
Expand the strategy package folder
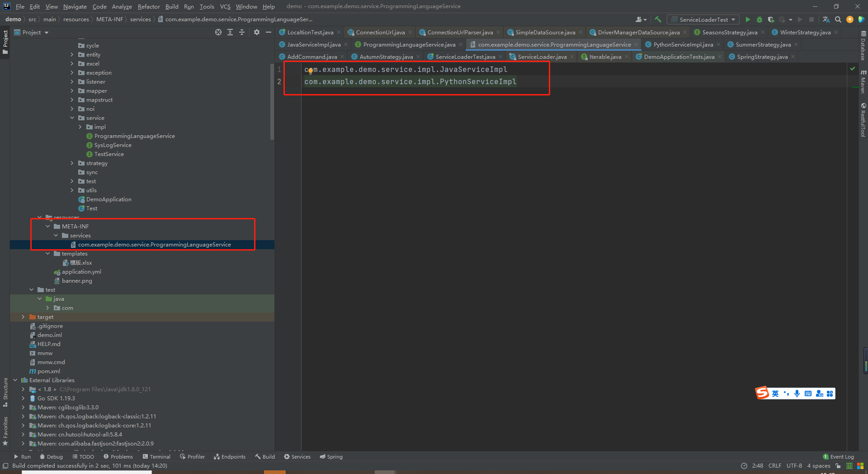pos(72,163)
